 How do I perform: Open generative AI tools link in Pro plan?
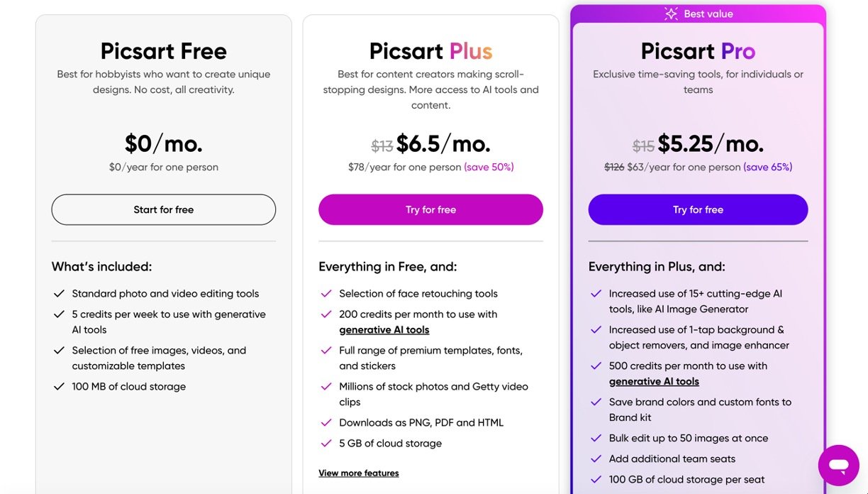[x=654, y=381]
